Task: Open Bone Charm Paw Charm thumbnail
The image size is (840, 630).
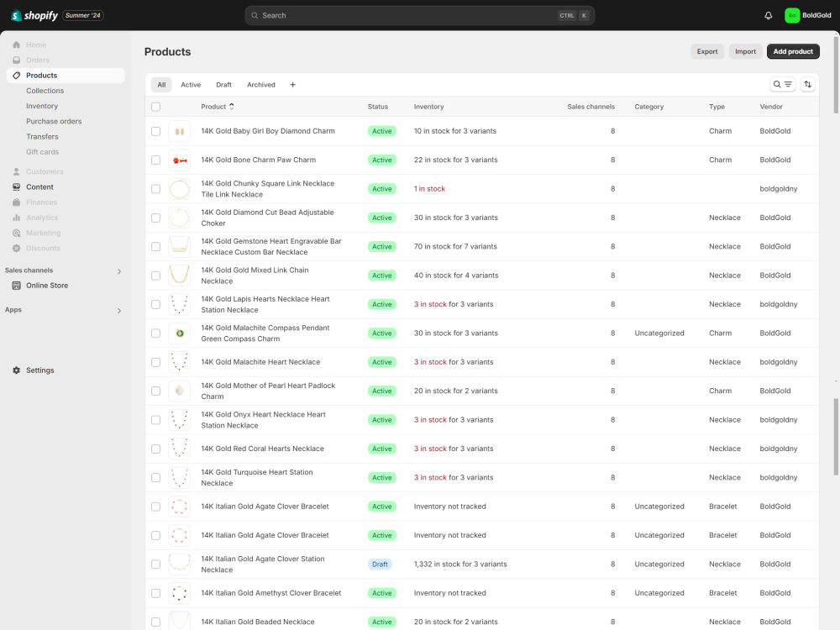Action: pyautogui.click(x=180, y=160)
